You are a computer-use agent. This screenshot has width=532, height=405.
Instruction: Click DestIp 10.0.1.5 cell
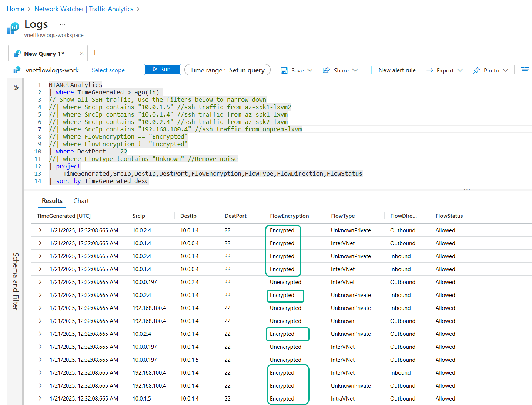189,360
